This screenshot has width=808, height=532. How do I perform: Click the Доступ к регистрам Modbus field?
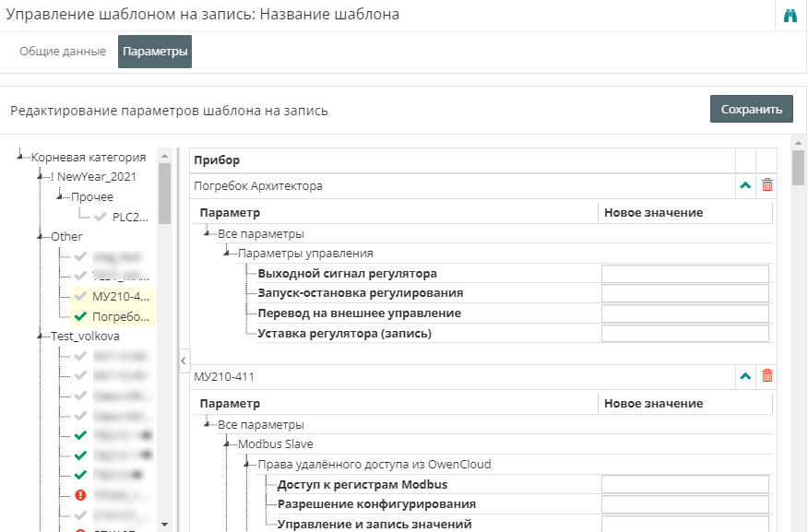pos(684,485)
